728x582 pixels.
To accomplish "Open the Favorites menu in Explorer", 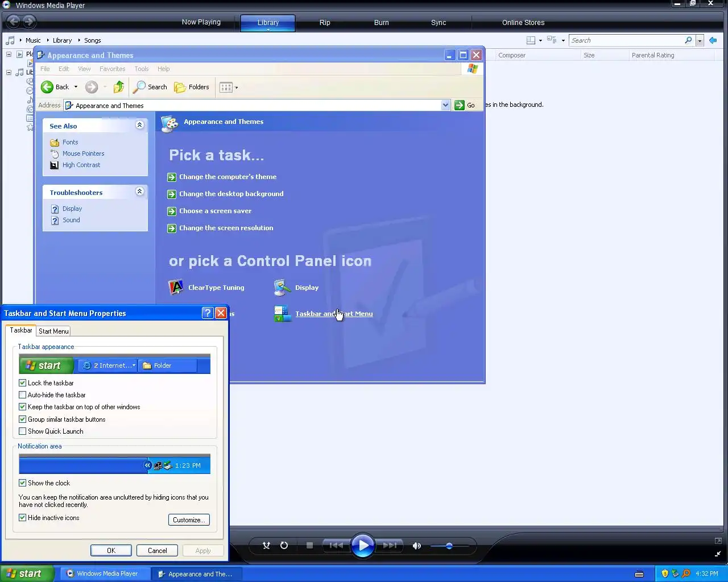I will 112,69.
